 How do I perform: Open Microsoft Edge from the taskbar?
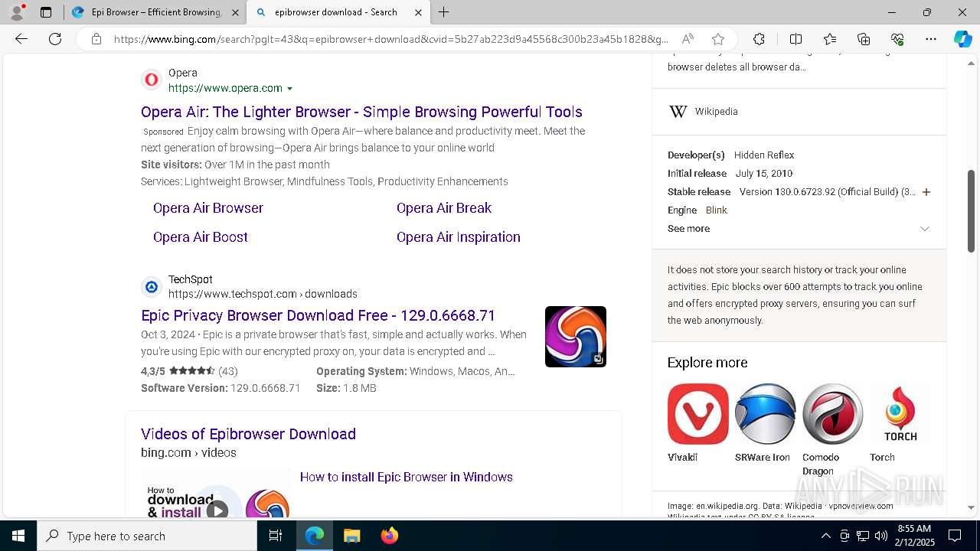(x=315, y=536)
